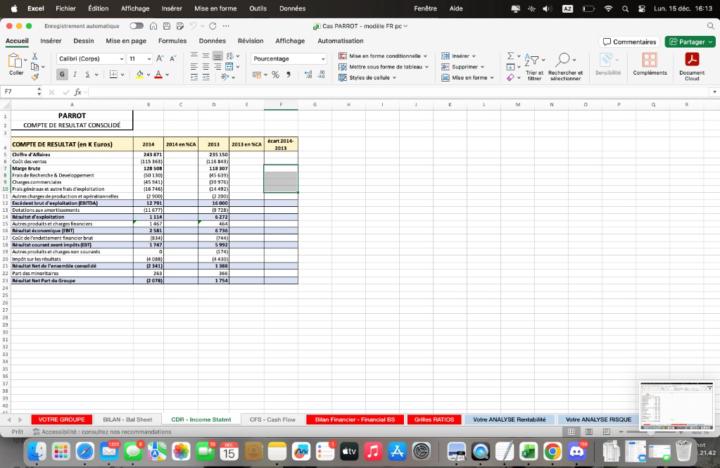Open Apple Music from the Dock
The width and height of the screenshot is (720, 468).
tap(373, 452)
